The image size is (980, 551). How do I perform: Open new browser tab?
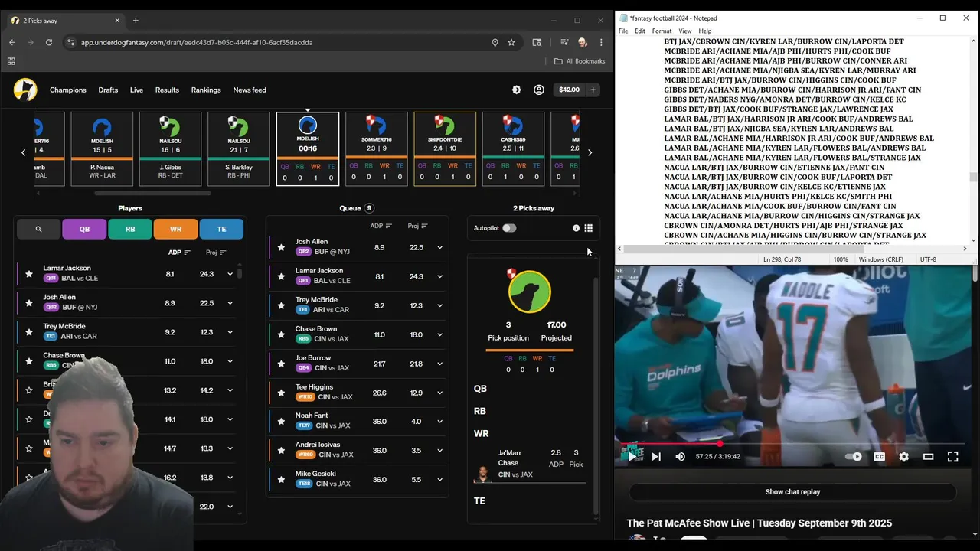click(136, 21)
